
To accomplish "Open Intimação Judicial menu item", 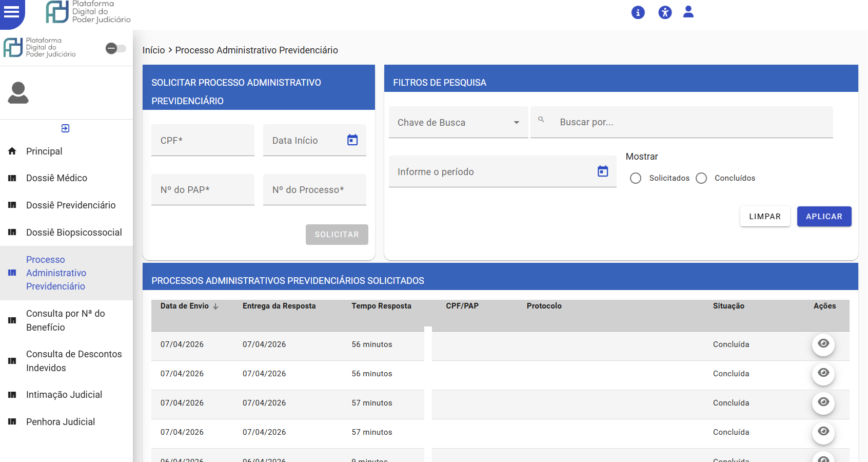I will point(66,395).
